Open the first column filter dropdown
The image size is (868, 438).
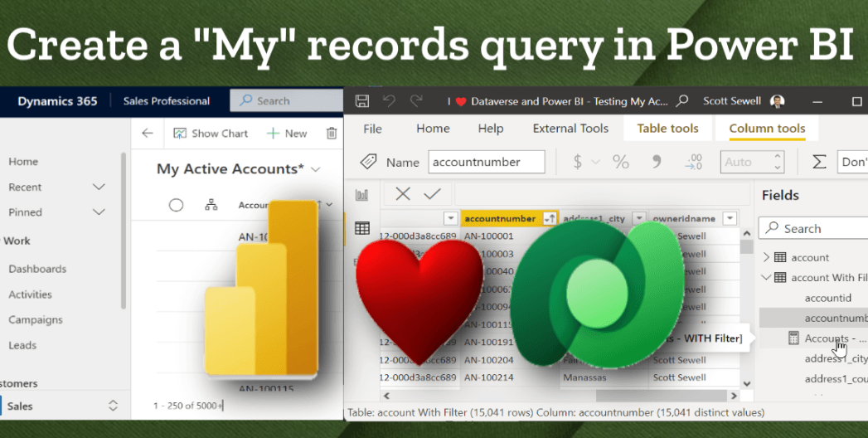pos(451,219)
